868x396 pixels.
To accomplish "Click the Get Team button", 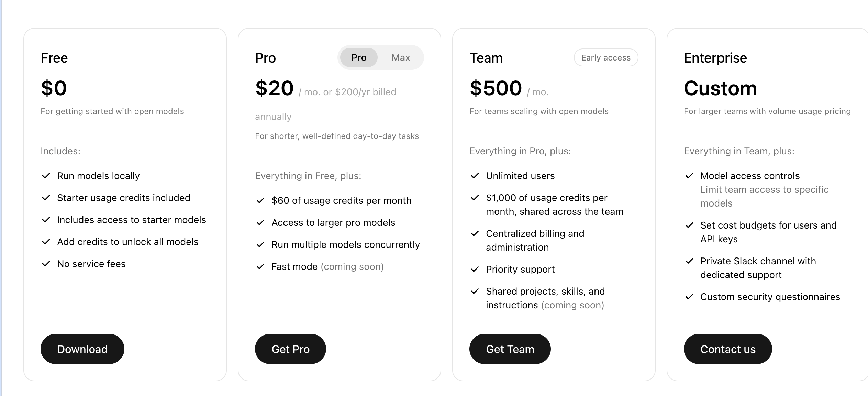I will coord(510,349).
